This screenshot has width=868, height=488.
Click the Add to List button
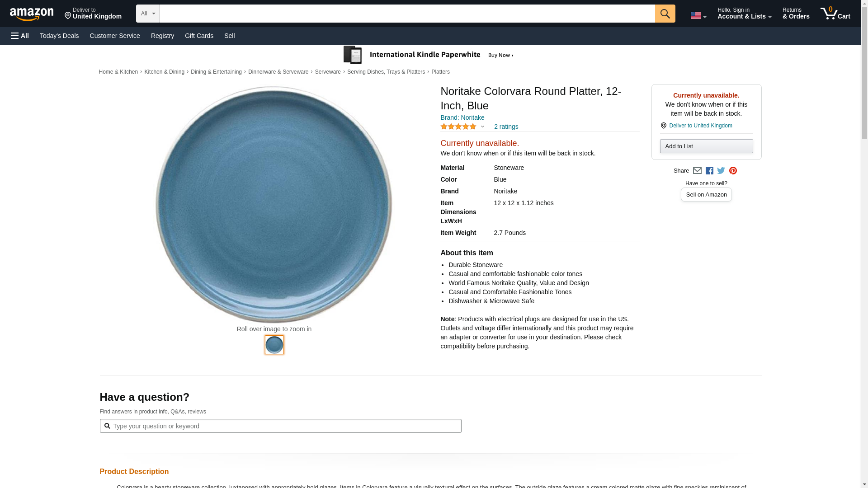(706, 146)
